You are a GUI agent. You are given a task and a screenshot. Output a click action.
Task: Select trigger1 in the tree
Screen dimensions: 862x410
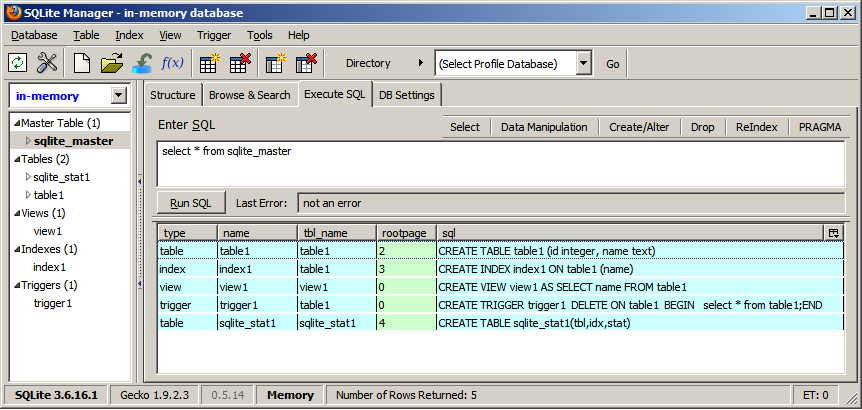(x=53, y=303)
